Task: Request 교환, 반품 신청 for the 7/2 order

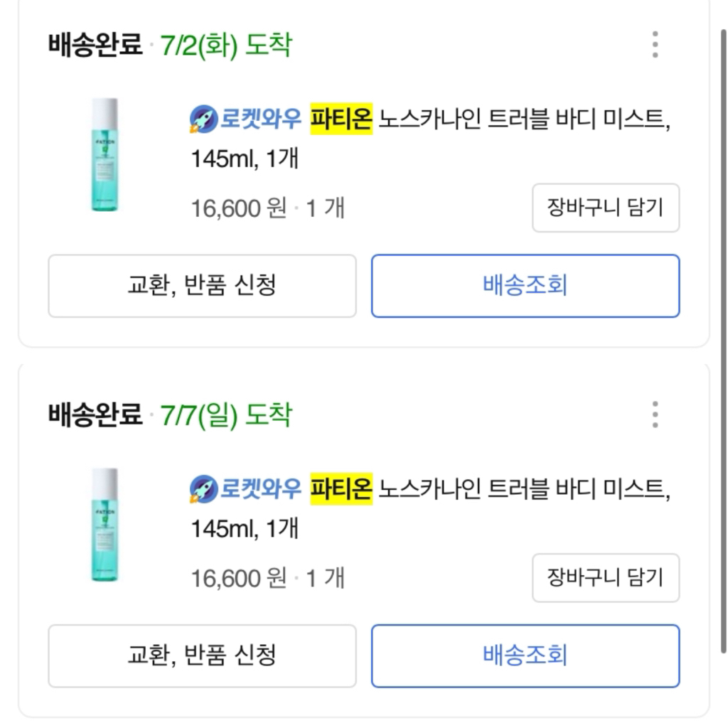Action: pos(202,286)
